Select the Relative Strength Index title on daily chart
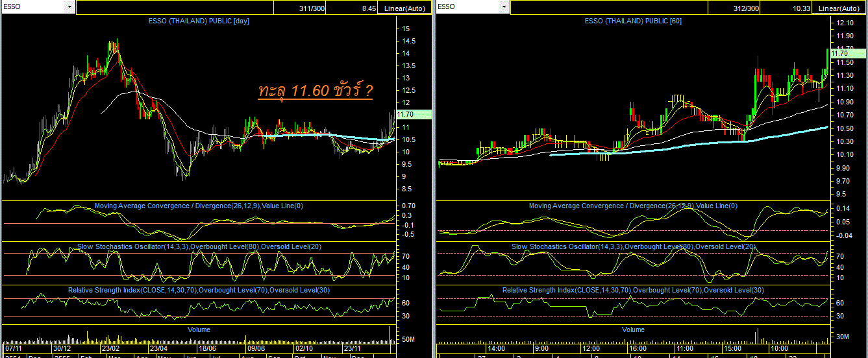Image resolution: width=868 pixels, height=358 pixels. 199,290
